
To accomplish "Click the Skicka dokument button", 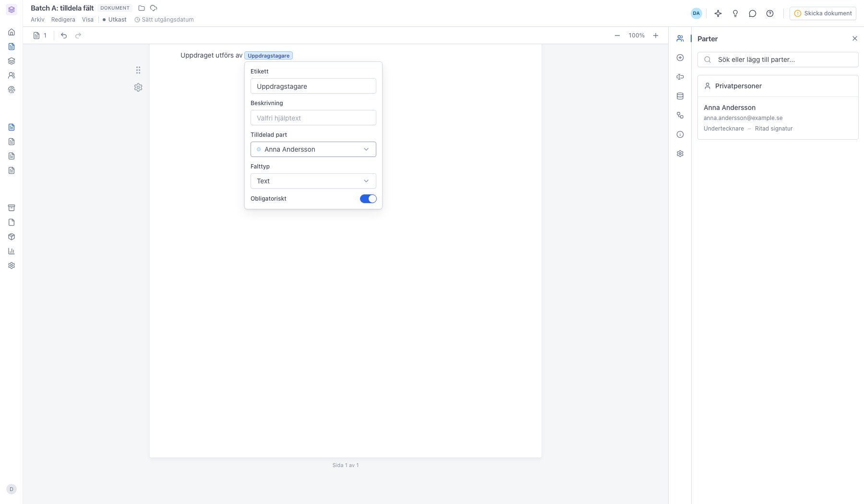I will pos(823,13).
